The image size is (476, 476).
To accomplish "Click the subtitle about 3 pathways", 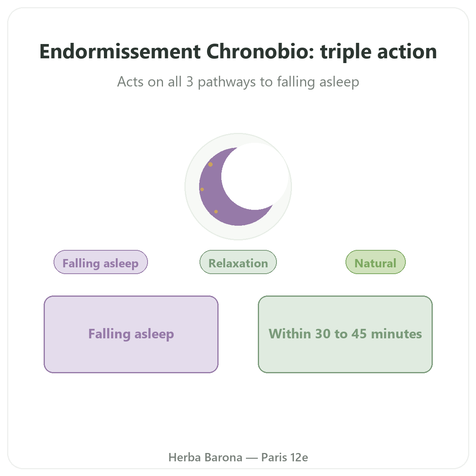I will click(x=238, y=82).
